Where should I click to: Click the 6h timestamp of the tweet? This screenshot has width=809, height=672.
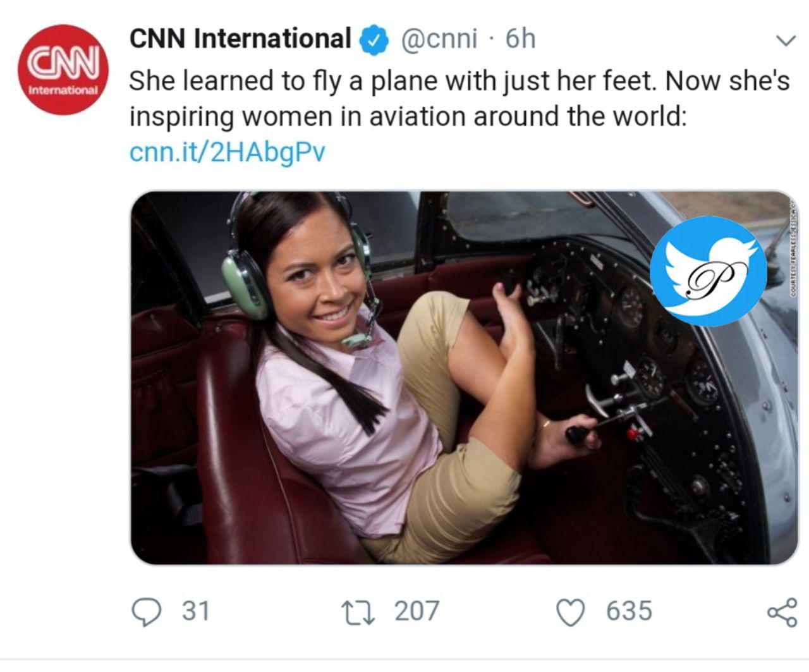(x=520, y=39)
